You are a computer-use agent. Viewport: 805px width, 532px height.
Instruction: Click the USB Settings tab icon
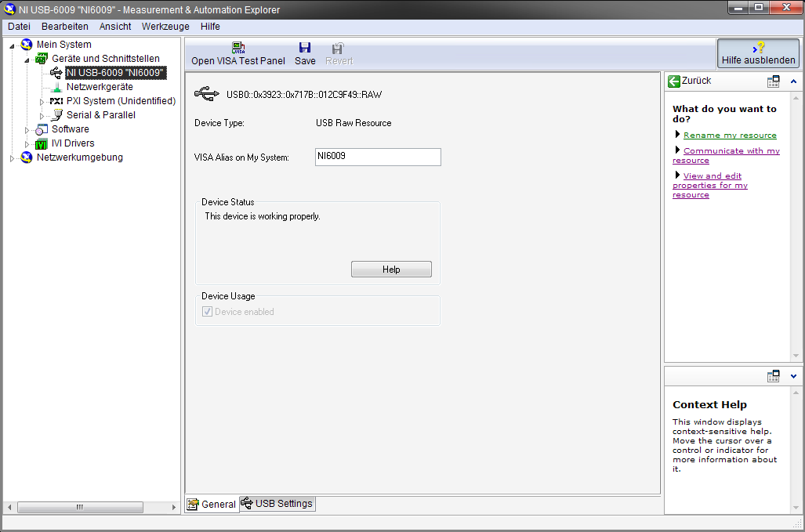point(247,503)
